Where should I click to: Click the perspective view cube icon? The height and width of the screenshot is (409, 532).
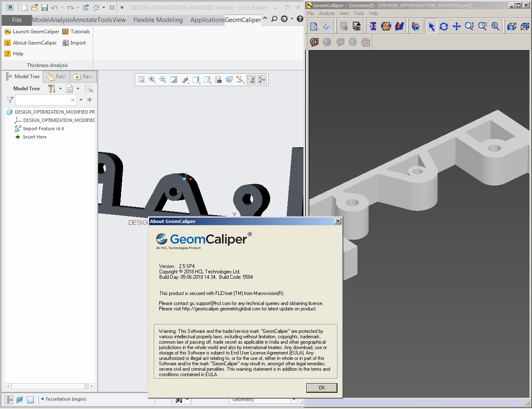pyautogui.click(x=229, y=79)
